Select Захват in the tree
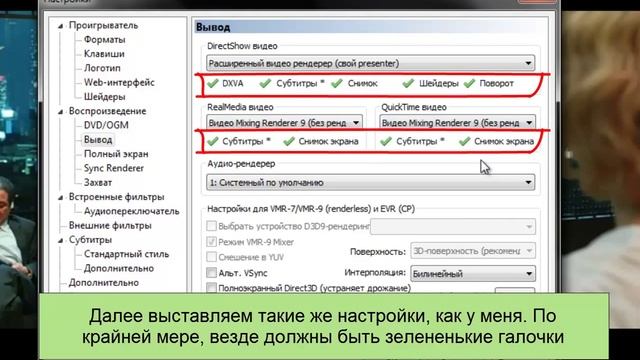Viewport: 640px width, 360px height. click(x=98, y=182)
